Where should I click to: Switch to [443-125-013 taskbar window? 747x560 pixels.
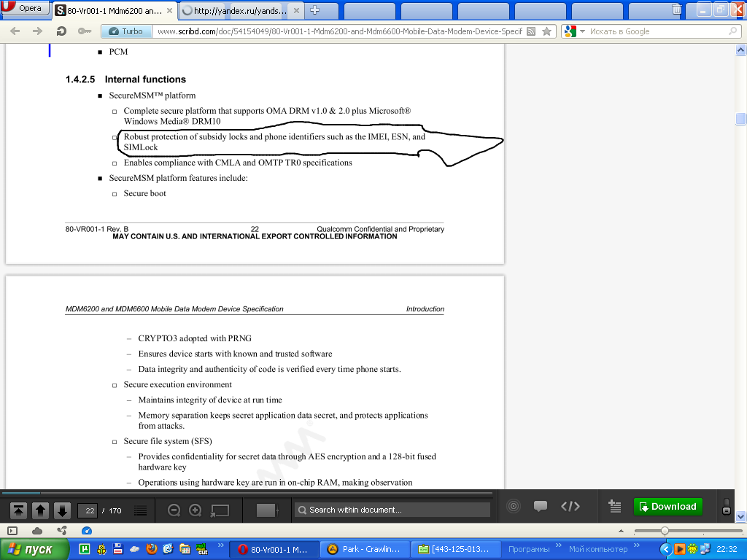455,550
